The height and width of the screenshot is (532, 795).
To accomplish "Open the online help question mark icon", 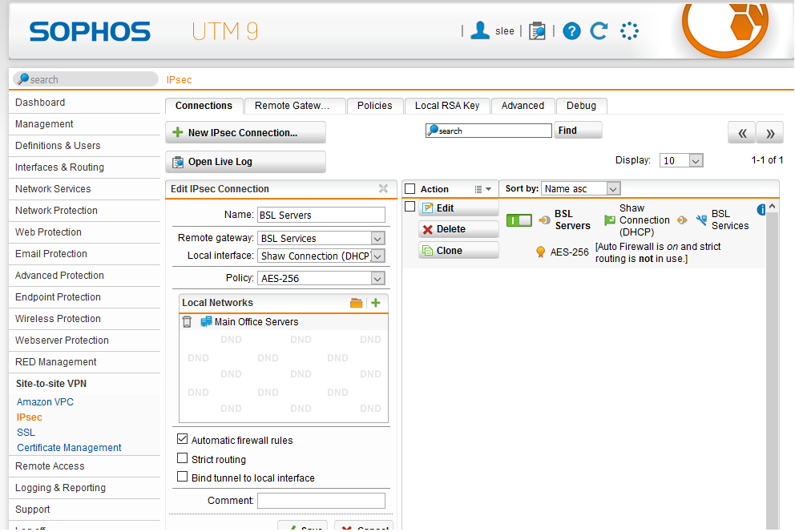I will 571,31.
